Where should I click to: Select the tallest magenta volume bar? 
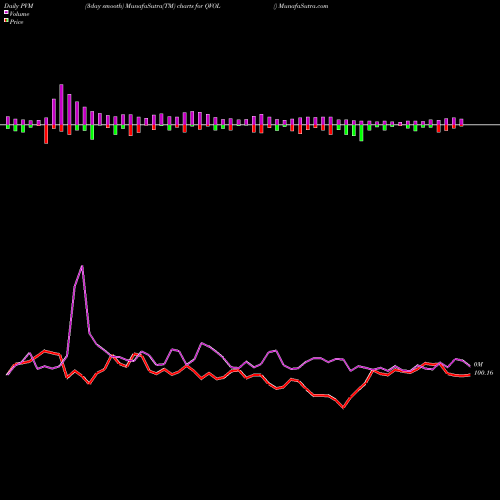[x=61, y=104]
